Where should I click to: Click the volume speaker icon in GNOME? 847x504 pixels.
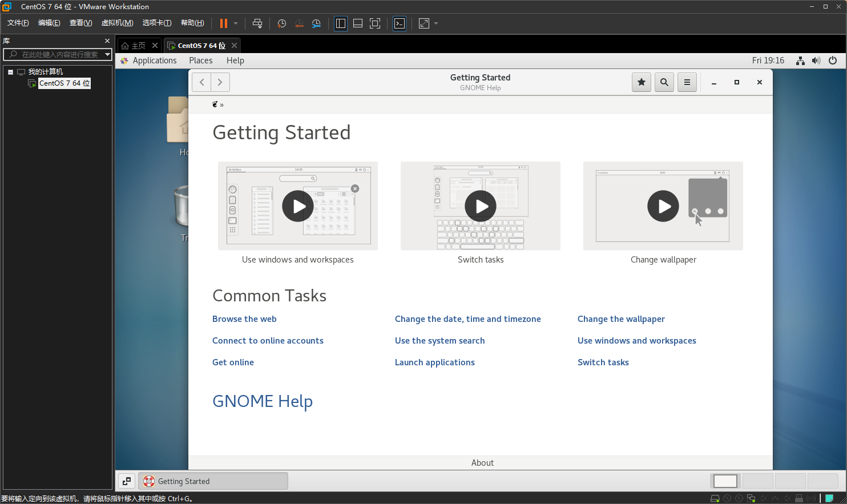(x=816, y=61)
